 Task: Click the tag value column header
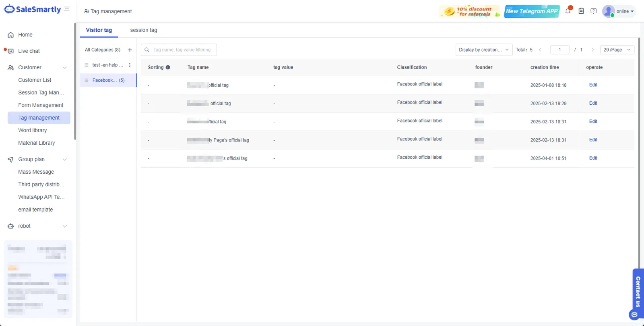tap(283, 67)
